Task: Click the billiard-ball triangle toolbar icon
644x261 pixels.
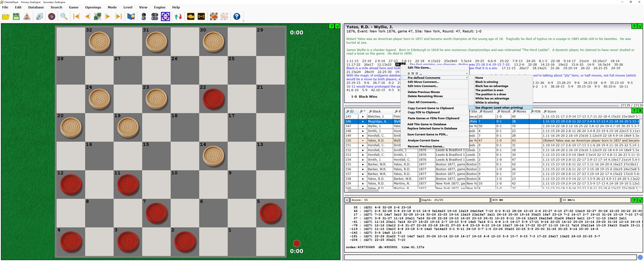Action: pos(27,17)
